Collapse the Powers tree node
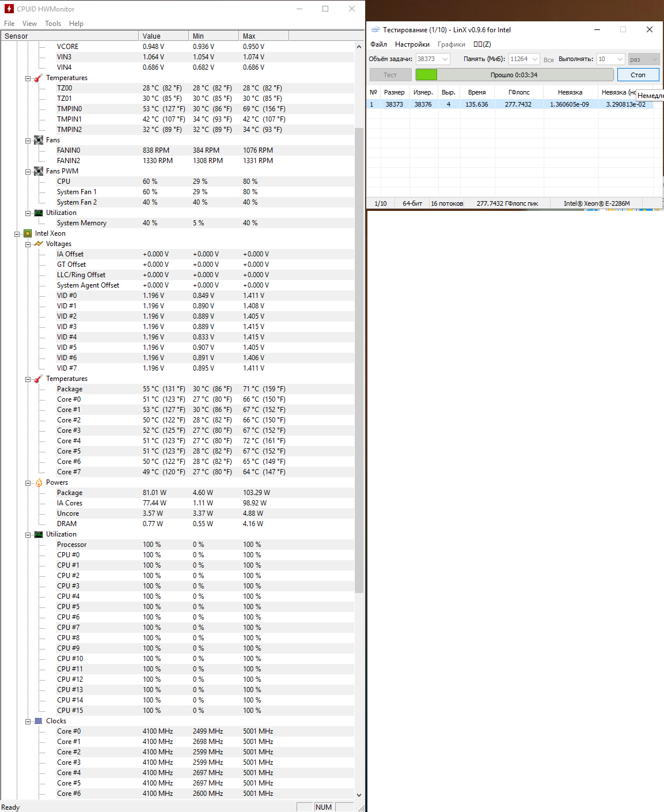The width and height of the screenshot is (664, 812). click(28, 482)
